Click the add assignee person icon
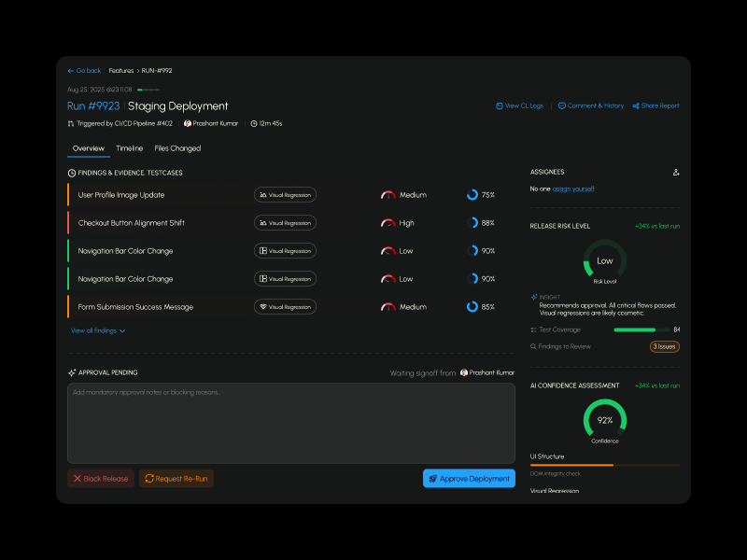This screenshot has height=560, width=747. [x=676, y=172]
